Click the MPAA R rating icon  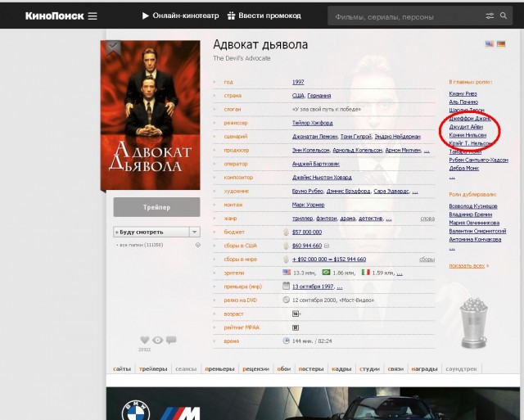(296, 327)
